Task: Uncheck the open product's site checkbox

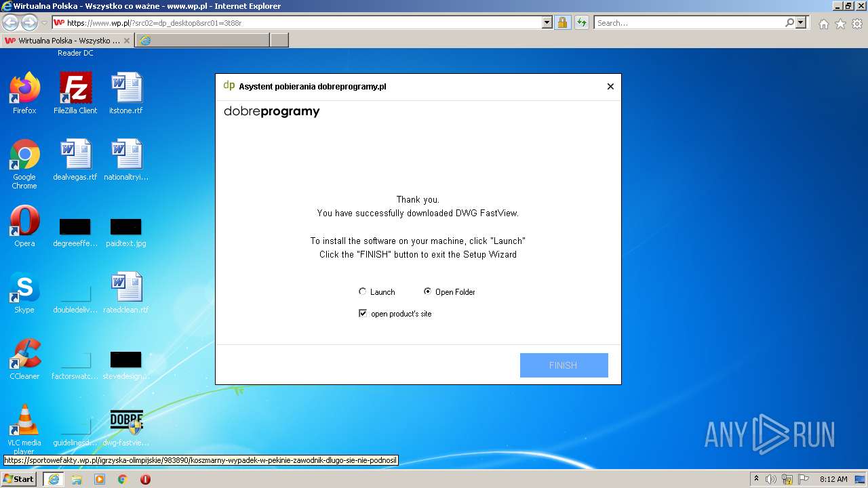Action: [363, 313]
